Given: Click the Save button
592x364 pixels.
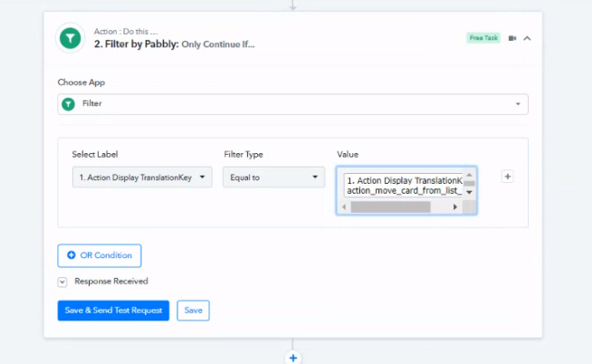Looking at the screenshot, I should click(193, 311).
